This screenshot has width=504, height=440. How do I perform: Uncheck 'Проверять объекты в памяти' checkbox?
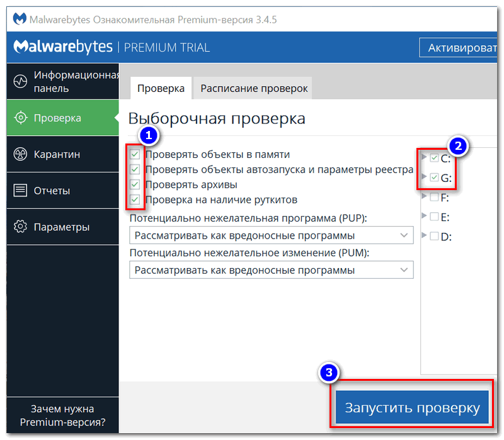coord(135,154)
